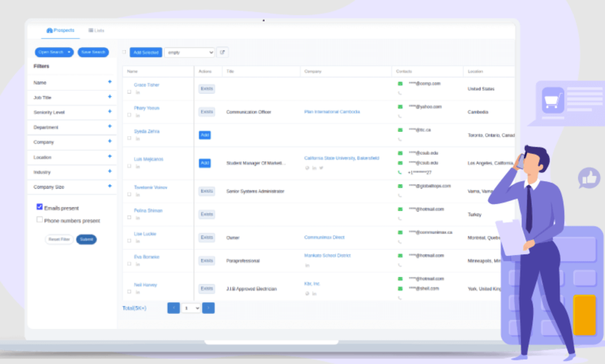Click email icon next to ****@globaltops.com
The height and width of the screenshot is (364, 605).
coord(400,186)
